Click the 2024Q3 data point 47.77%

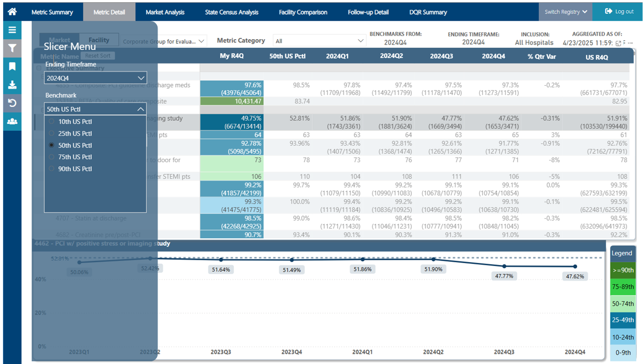tap(504, 266)
